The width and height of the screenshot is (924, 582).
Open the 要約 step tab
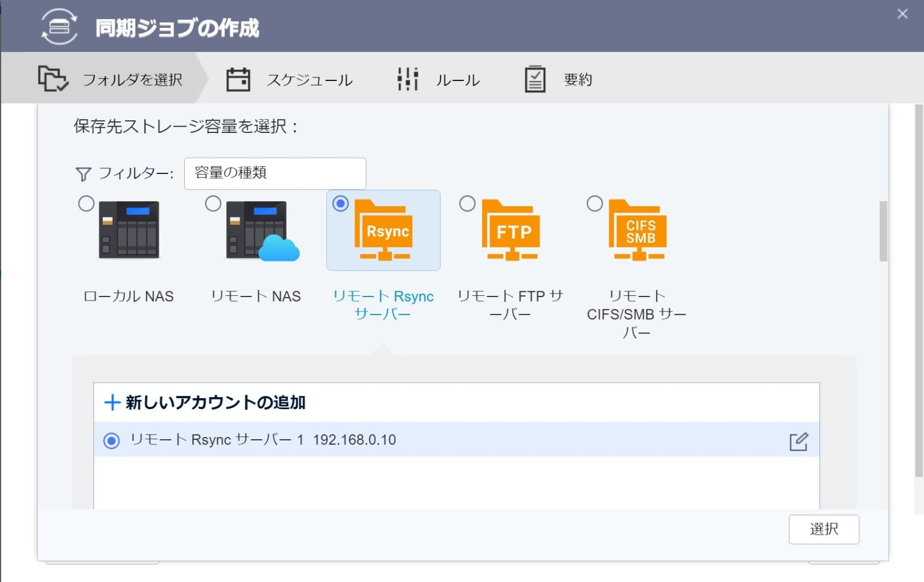[559, 80]
